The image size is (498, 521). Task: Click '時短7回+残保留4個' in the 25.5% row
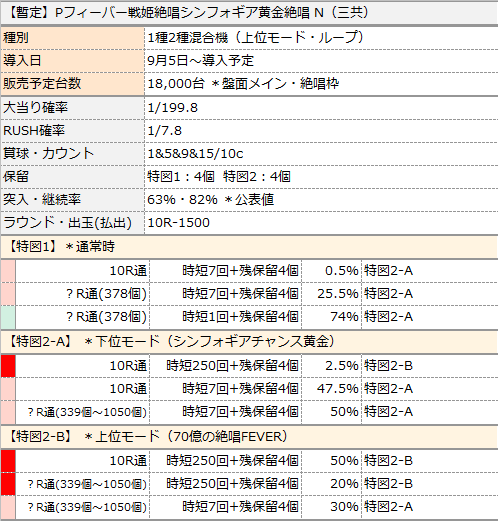(240, 294)
